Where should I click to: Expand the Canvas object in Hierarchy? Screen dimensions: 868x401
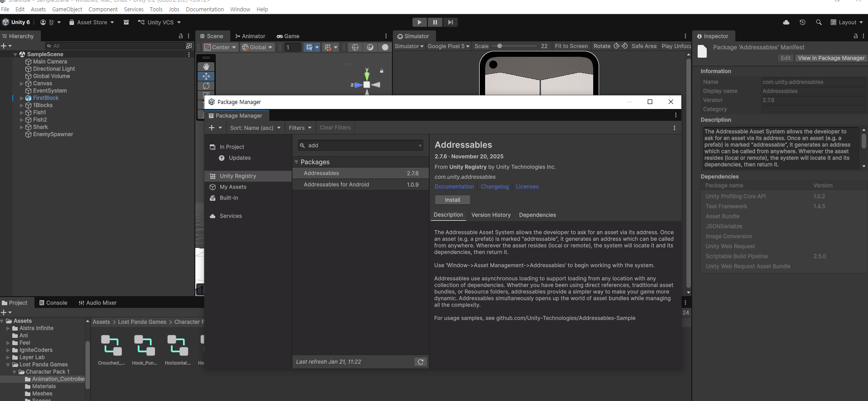pyautogui.click(x=22, y=84)
